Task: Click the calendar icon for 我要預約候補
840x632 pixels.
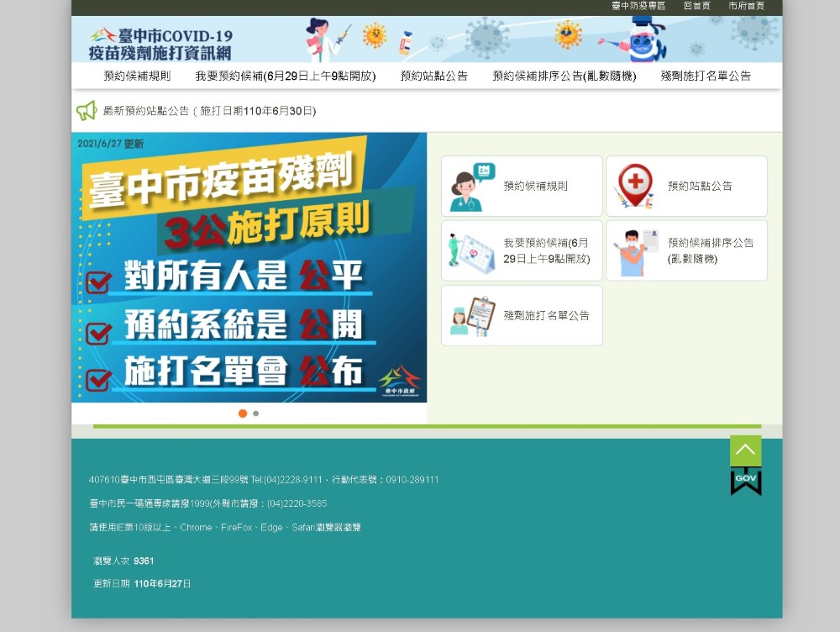Action: [471, 251]
